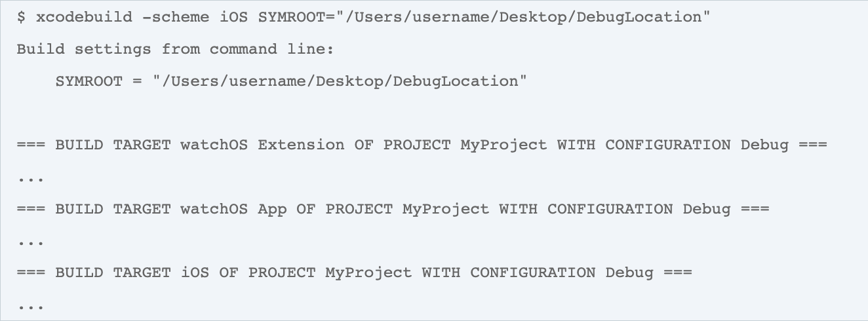This screenshot has width=868, height=321.
Task: Click the xcodebuild command word
Action: [84, 18]
